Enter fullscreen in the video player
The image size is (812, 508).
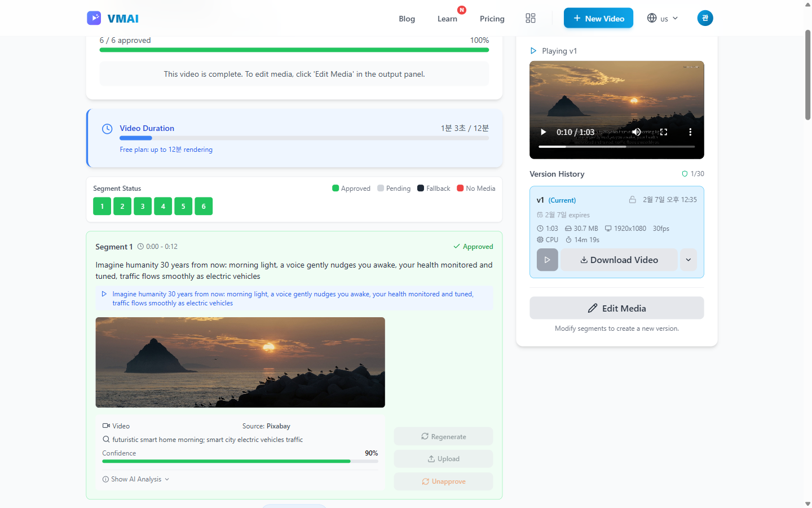coord(664,132)
